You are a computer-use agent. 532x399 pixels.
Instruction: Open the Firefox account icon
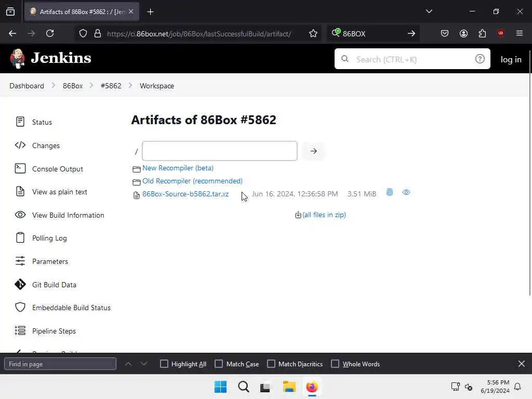point(463,33)
